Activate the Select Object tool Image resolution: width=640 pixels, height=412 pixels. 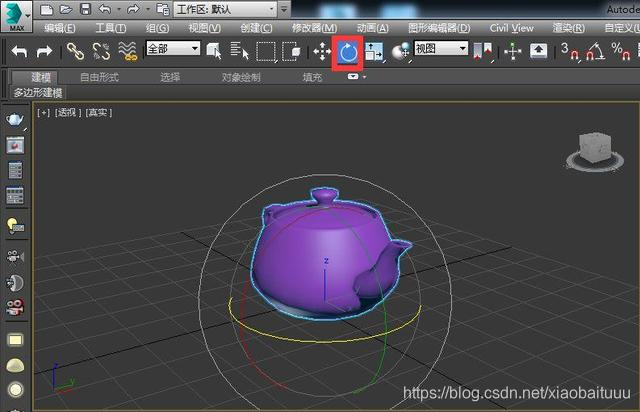[x=213, y=51]
